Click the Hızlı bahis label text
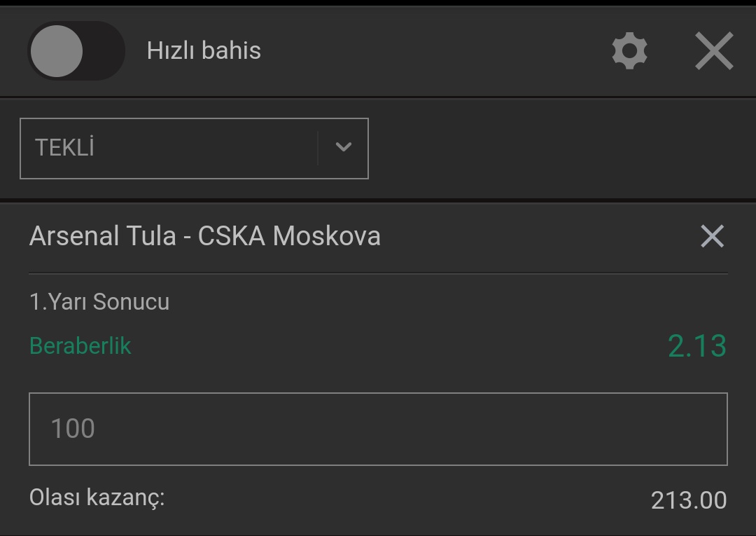756x536 pixels. [204, 50]
